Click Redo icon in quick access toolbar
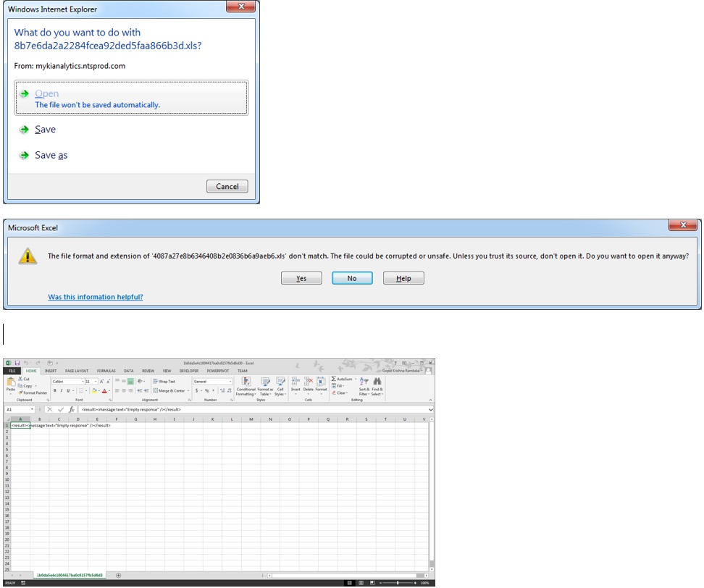The image size is (704, 588). [x=38, y=363]
